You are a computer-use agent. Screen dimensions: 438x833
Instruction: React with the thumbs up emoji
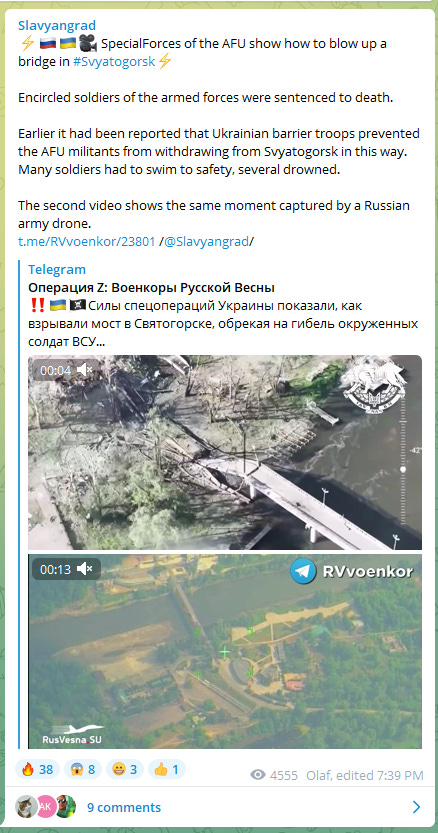(x=167, y=769)
